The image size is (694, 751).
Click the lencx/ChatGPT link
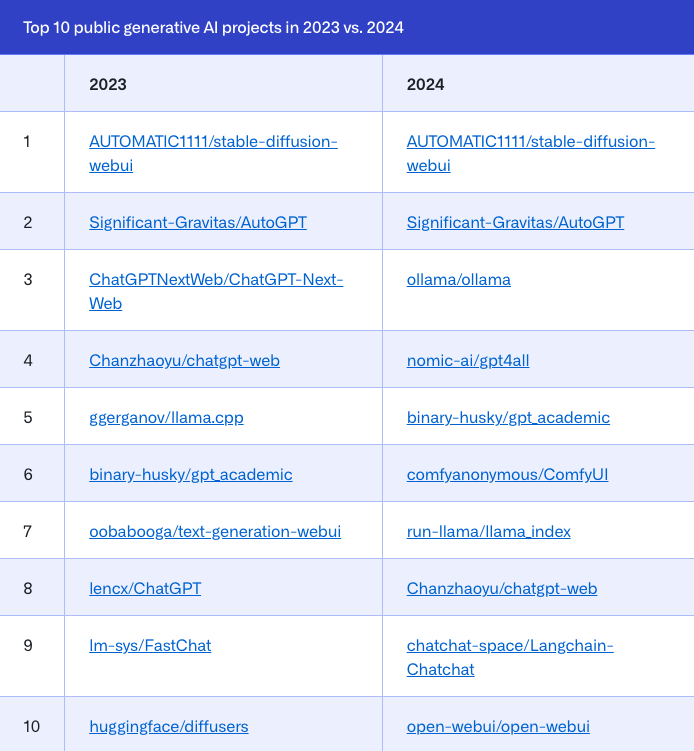pyautogui.click(x=145, y=588)
